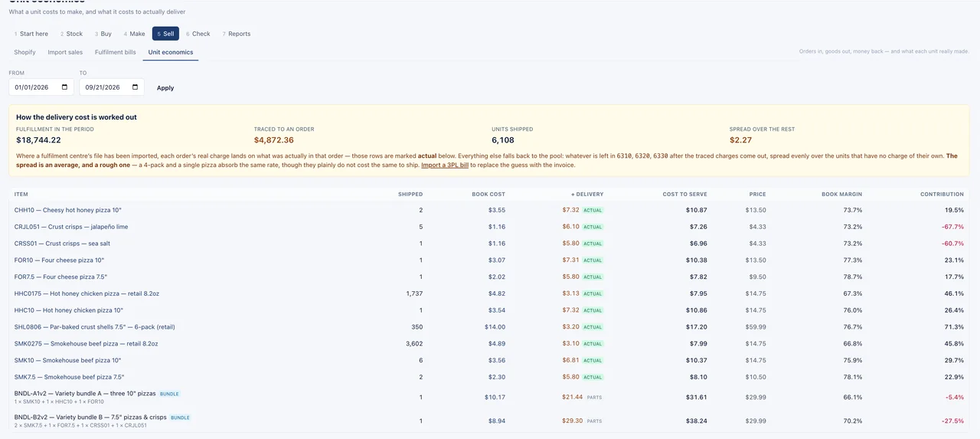Click the BUNDLE badge on Variety bundle B
This screenshot has width=980, height=439.
[x=180, y=418]
